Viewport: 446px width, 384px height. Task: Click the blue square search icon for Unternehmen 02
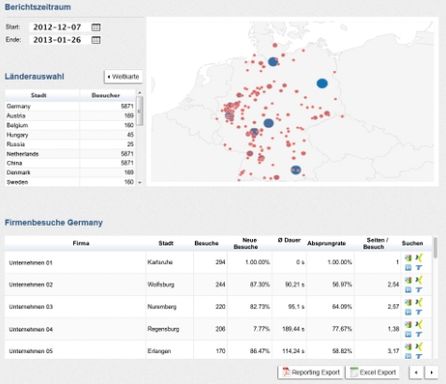click(408, 290)
